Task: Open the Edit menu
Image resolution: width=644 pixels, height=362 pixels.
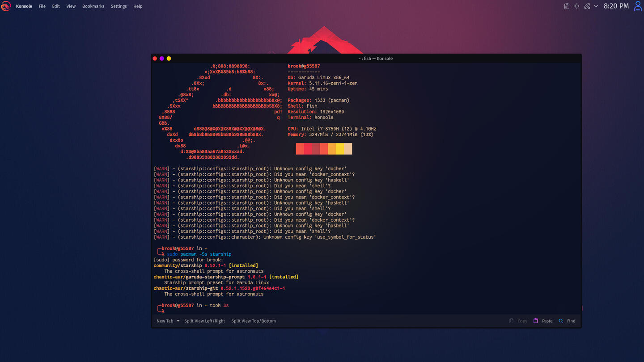Action: tap(56, 6)
